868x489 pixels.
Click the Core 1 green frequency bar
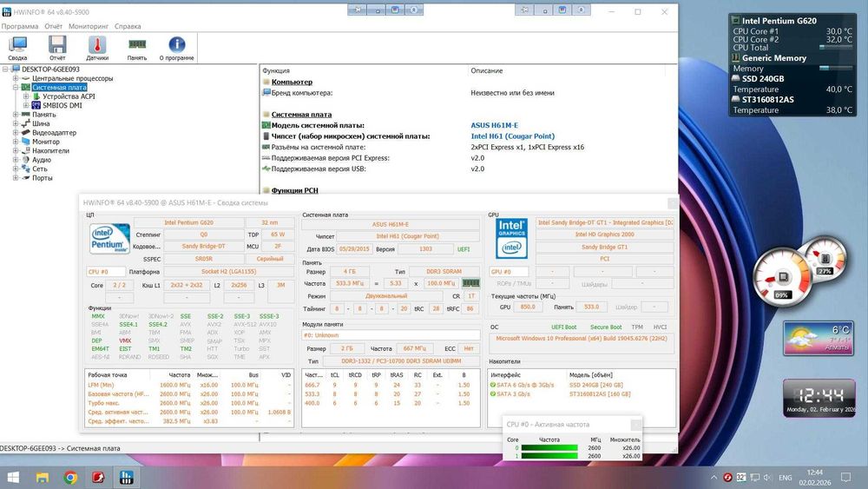tap(549, 456)
